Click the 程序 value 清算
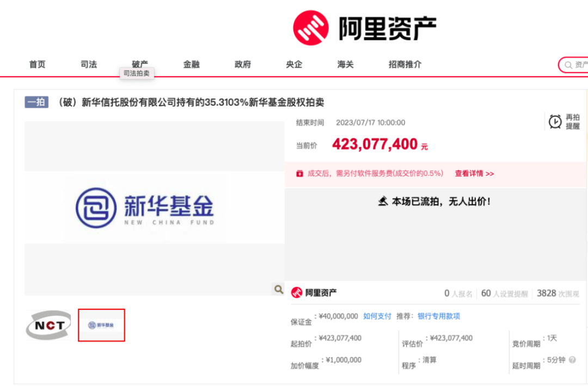Viewport: 588px width, 386px height. 430,360
